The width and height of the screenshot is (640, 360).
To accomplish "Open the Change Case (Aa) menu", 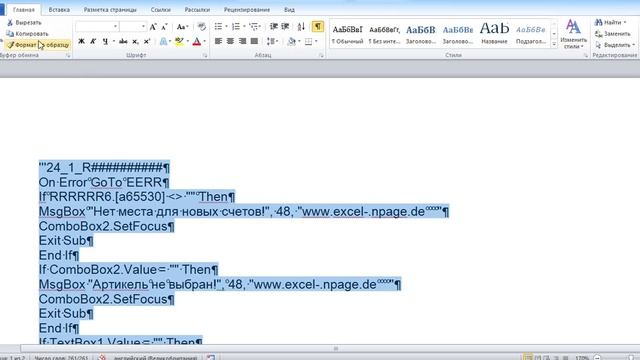I will 182,27.
